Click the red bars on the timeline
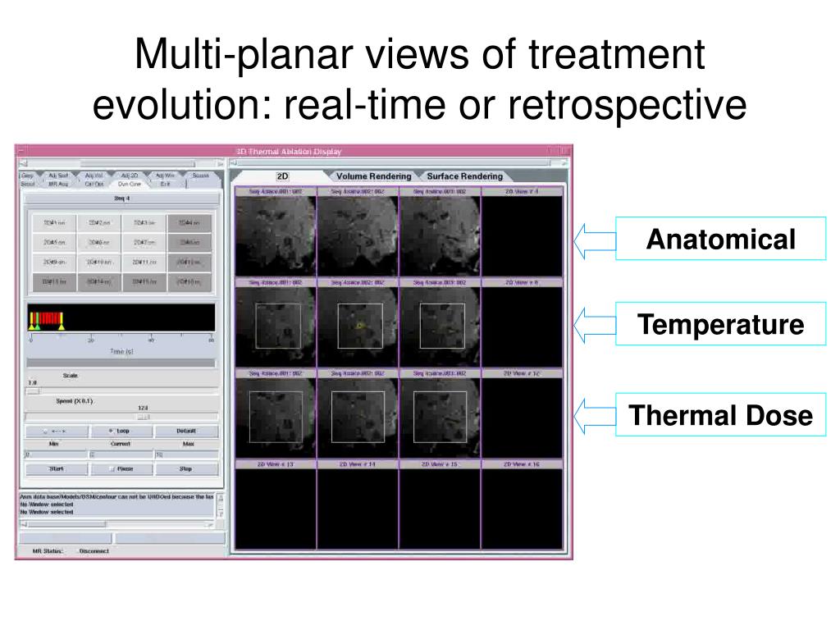Screen dimensions: 840x630 pyautogui.click(x=49, y=317)
